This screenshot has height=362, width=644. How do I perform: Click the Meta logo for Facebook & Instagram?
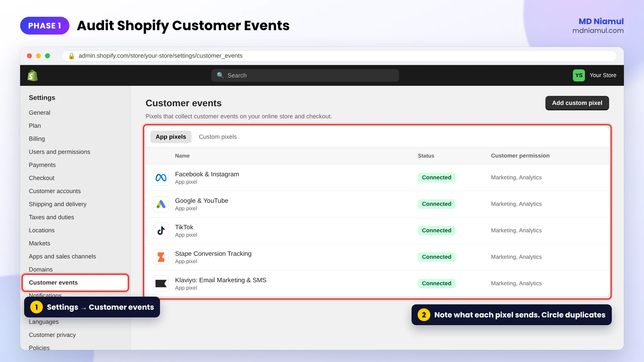click(161, 178)
